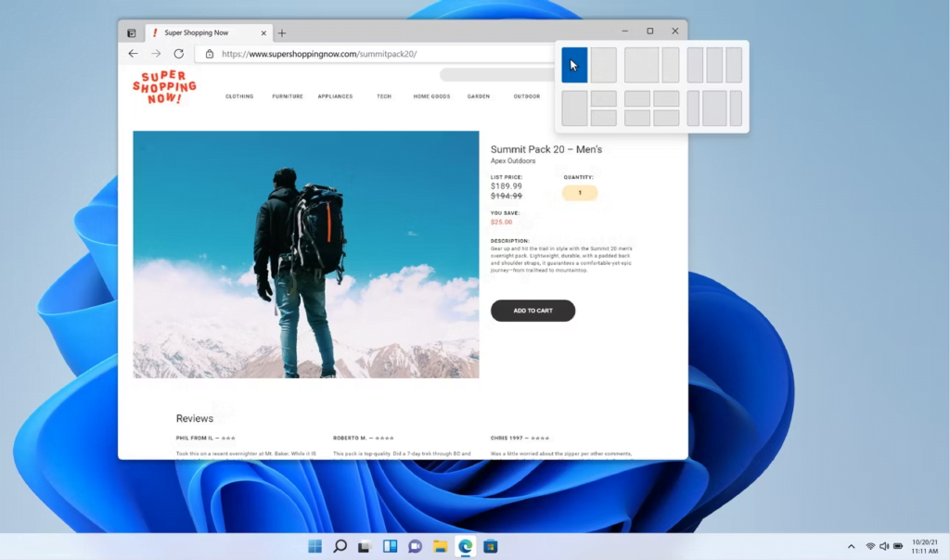Open the Clothing category
Image resolution: width=950 pixels, height=560 pixels.
239,95
